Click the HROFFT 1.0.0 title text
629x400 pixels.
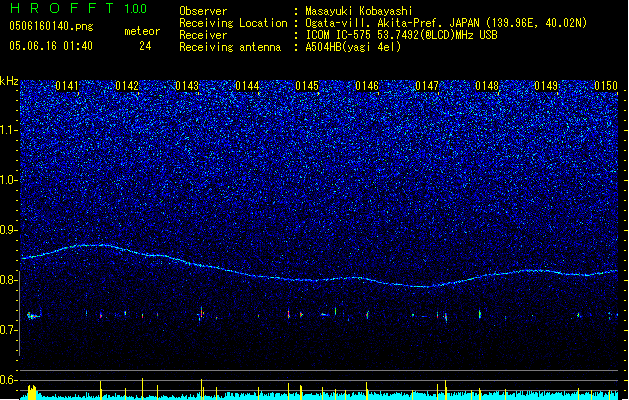tap(79, 8)
